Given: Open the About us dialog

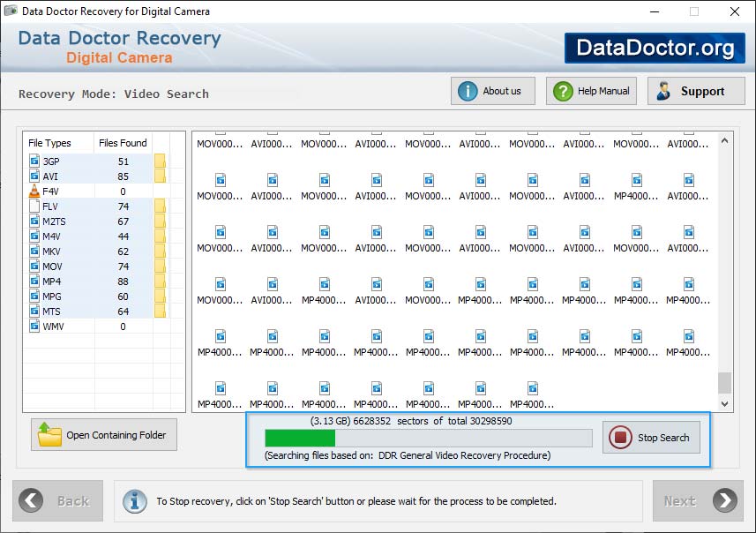Looking at the screenshot, I should click(x=493, y=91).
